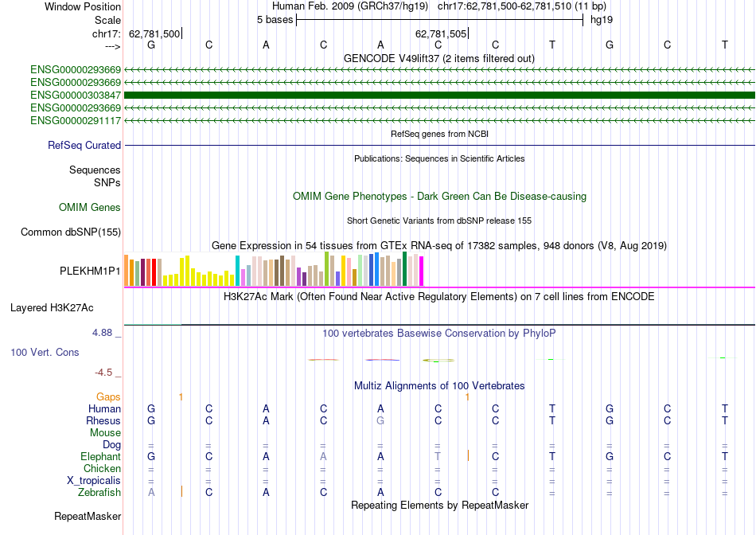756x535 pixels.
Task: Select the Zebrafish alignment row label
Action: (99, 493)
